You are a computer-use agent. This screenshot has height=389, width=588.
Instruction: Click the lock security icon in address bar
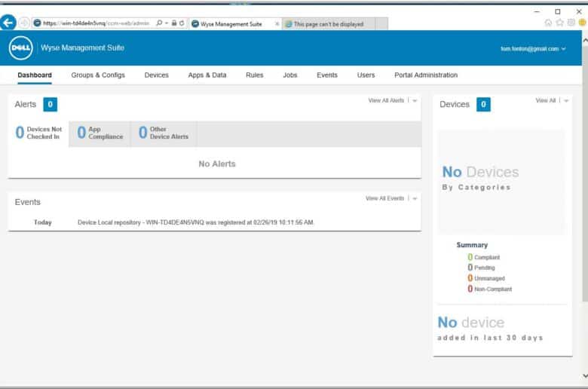point(174,23)
